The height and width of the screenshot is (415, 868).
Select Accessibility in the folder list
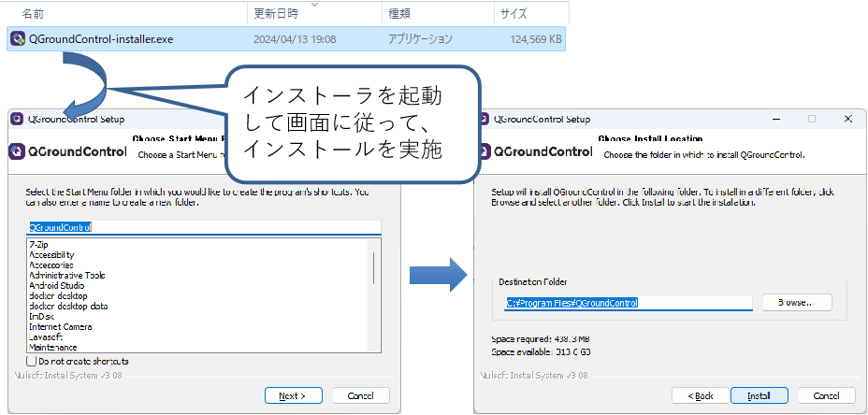coord(51,255)
